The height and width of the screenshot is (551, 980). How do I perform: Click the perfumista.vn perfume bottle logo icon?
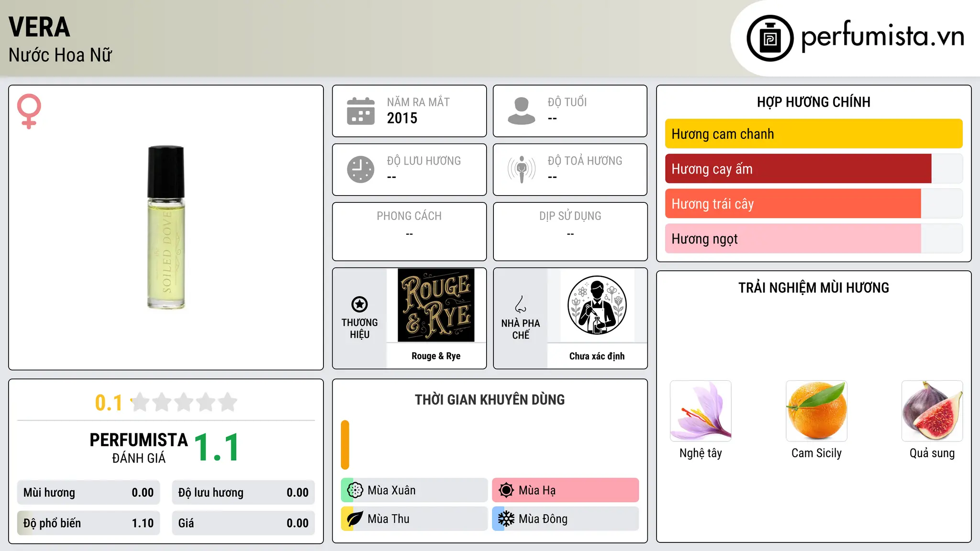(x=770, y=38)
